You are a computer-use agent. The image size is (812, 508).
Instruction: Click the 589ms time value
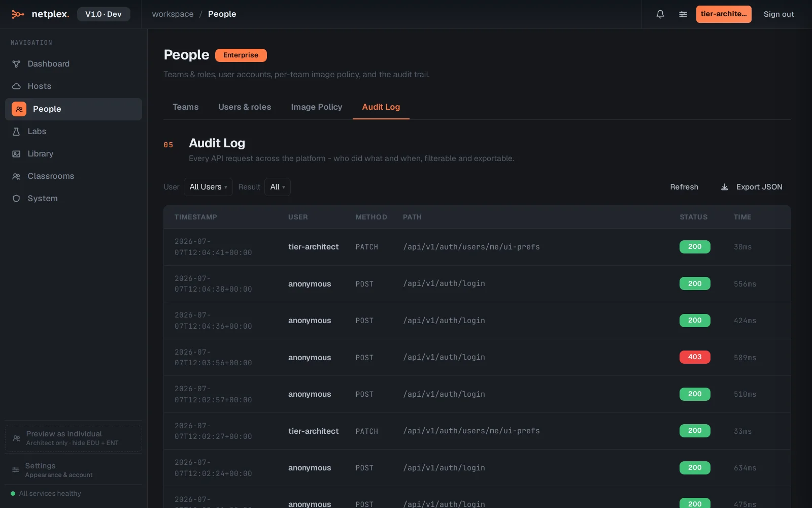tap(745, 358)
